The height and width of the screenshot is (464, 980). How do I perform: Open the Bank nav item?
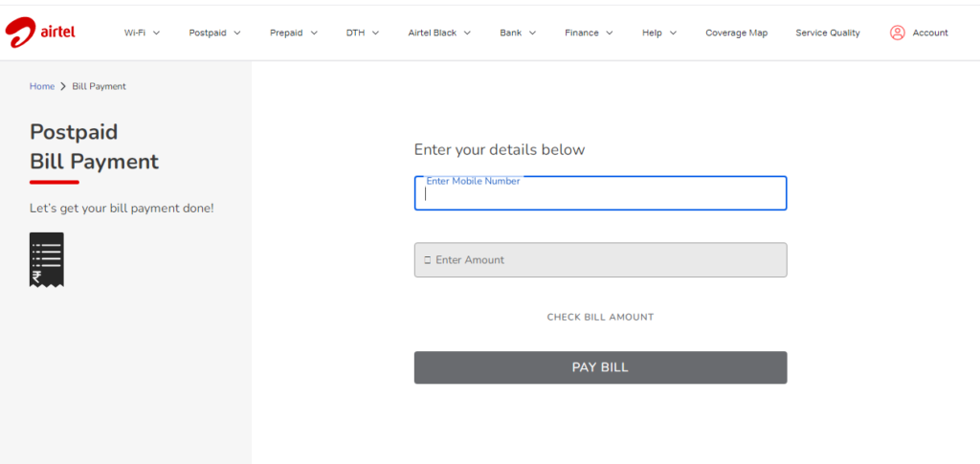(511, 33)
